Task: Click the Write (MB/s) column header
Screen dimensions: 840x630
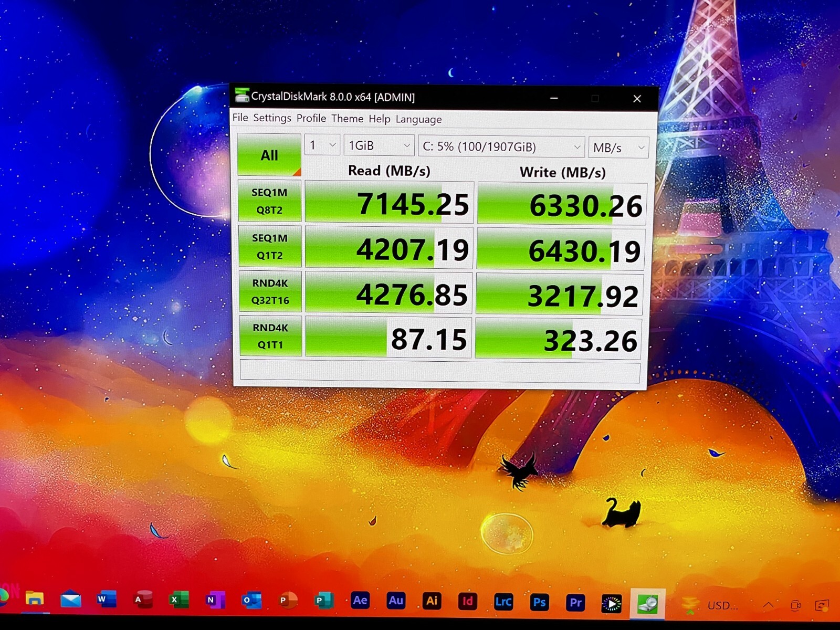Action: 562,172
